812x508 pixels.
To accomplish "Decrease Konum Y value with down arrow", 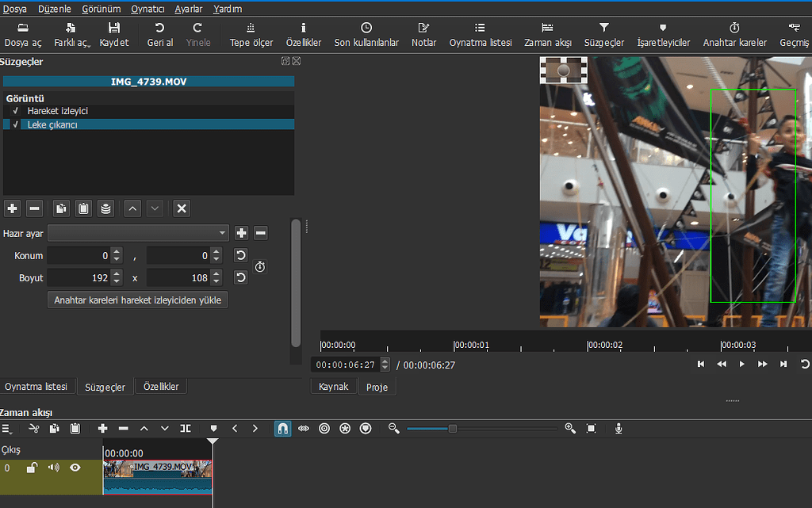I will 216,259.
